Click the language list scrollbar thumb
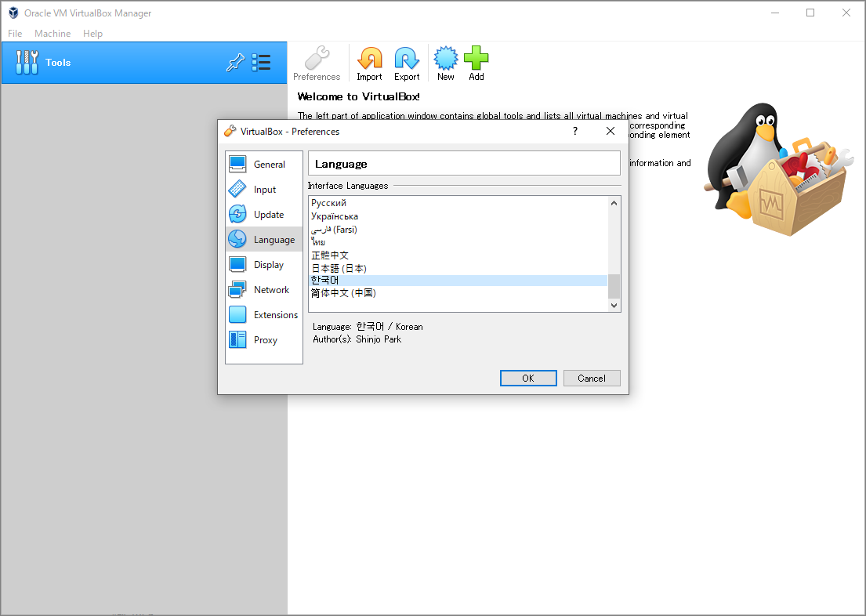Image resolution: width=866 pixels, height=616 pixels. click(614, 286)
